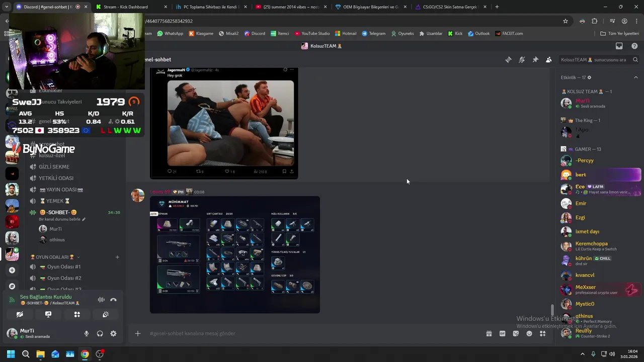
Task: Open the emoji picker
Action: (x=529, y=333)
